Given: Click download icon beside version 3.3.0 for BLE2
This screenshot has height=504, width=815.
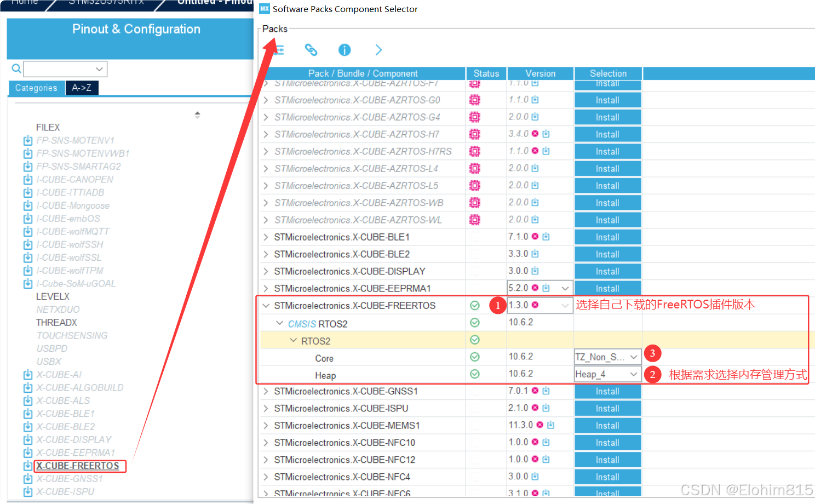Looking at the screenshot, I should coord(535,254).
